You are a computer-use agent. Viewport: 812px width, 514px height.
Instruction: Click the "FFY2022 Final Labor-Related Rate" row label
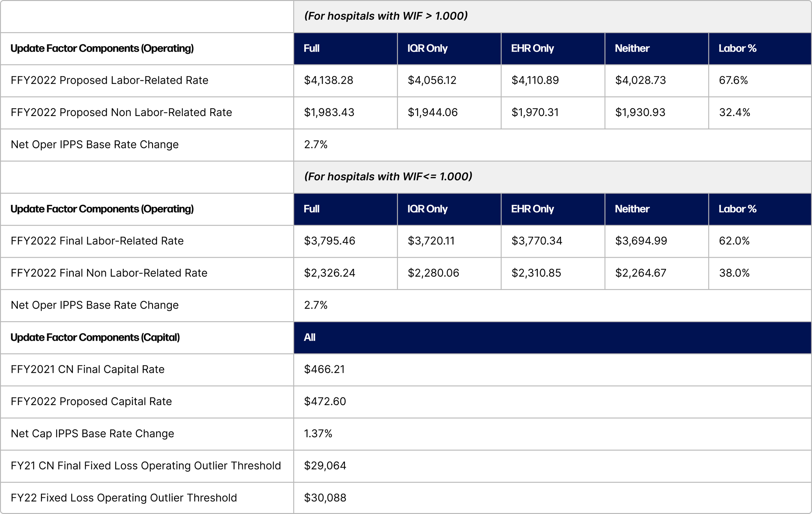(97, 241)
